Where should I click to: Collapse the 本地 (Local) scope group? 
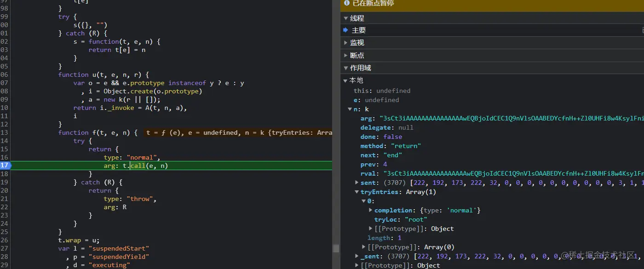tap(346, 80)
